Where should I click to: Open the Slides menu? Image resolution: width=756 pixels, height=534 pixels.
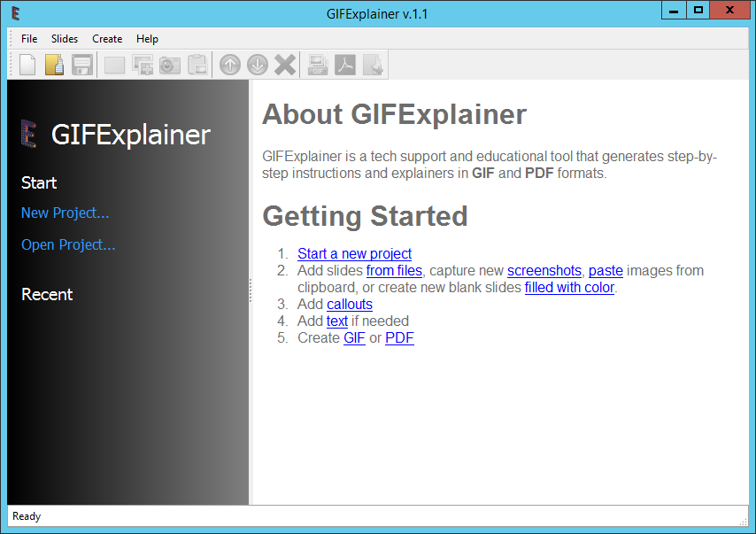coord(65,39)
